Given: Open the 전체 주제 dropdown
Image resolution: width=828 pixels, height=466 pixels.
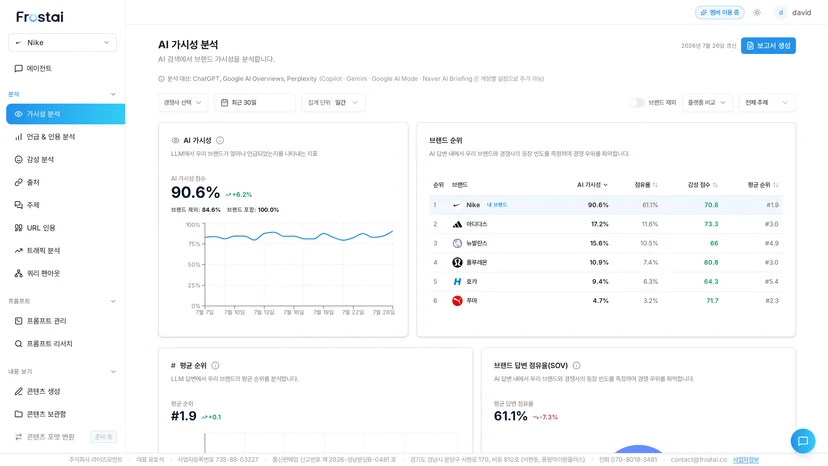Looking at the screenshot, I should pyautogui.click(x=767, y=102).
